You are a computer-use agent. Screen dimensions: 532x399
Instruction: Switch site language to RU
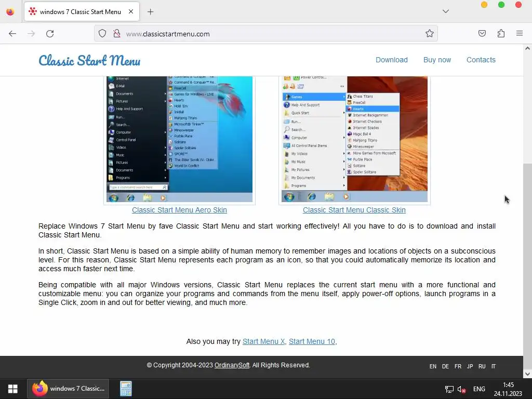point(482,366)
